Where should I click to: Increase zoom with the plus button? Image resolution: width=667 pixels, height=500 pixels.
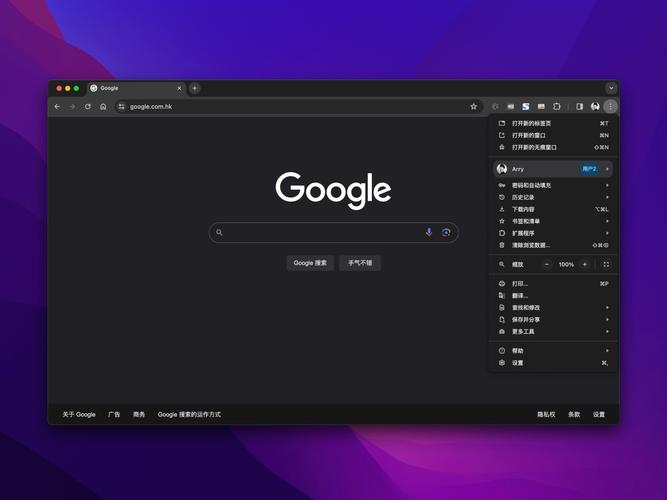[587, 264]
